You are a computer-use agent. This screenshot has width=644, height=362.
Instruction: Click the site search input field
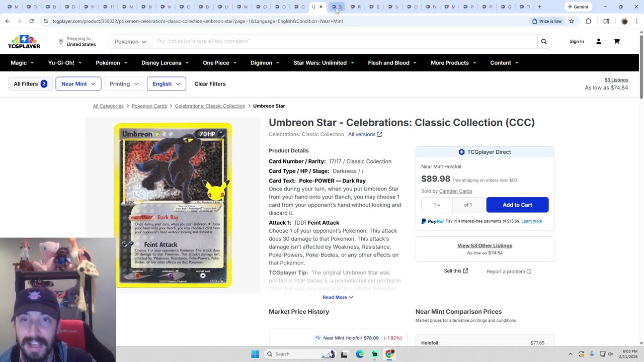coord(345,42)
